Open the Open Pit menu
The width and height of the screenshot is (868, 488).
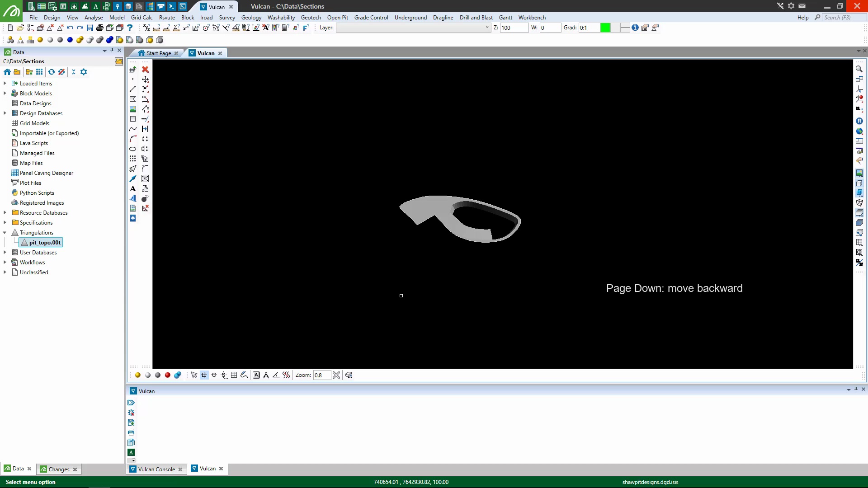point(337,18)
